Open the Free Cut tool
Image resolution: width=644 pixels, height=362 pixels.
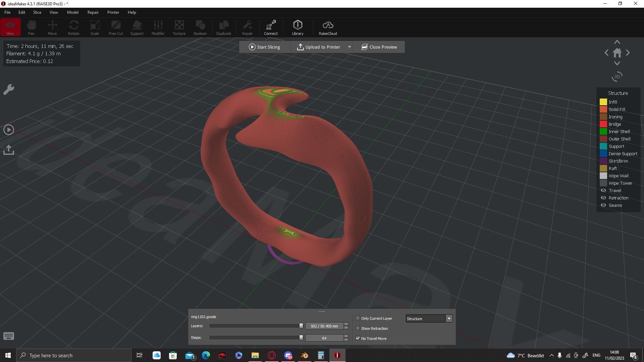(116, 27)
